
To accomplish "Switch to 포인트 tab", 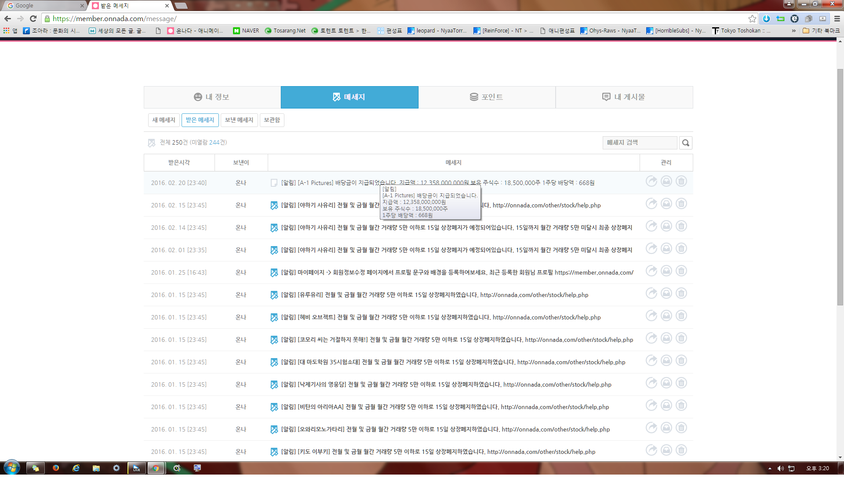I will (487, 97).
